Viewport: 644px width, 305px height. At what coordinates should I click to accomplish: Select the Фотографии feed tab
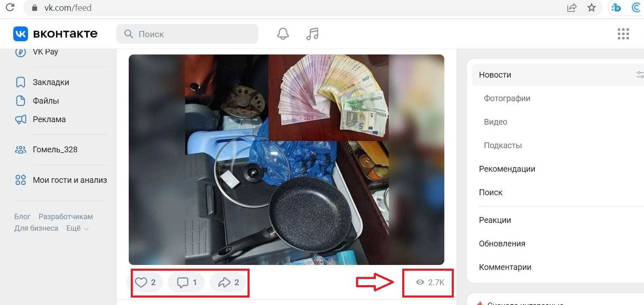pyautogui.click(x=507, y=98)
